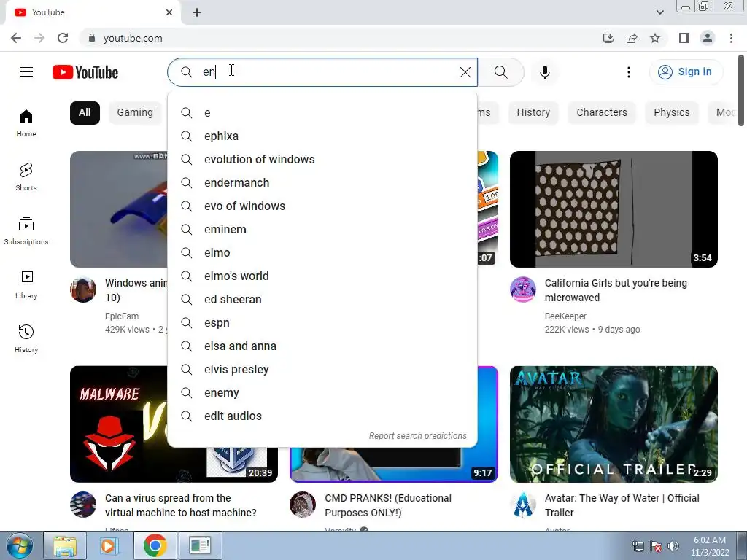Open Library in the sidebar
The width and height of the screenshot is (747, 560).
[26, 284]
